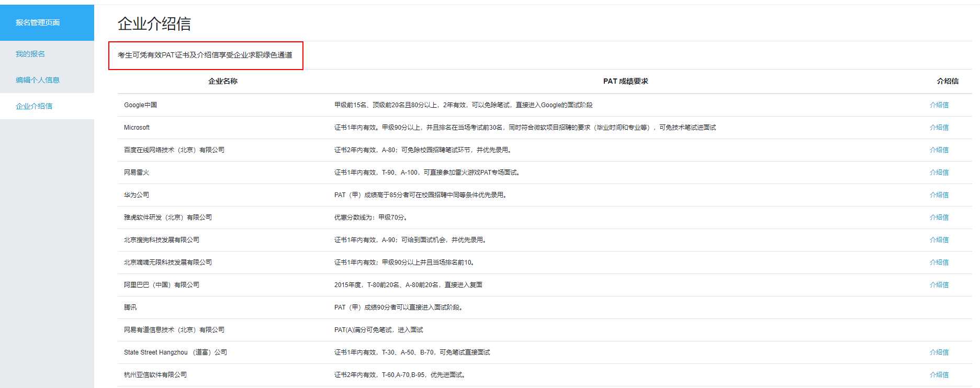Click 搜狗's A-90 requirement text
This screenshot has width=980, height=388.
[x=411, y=240]
